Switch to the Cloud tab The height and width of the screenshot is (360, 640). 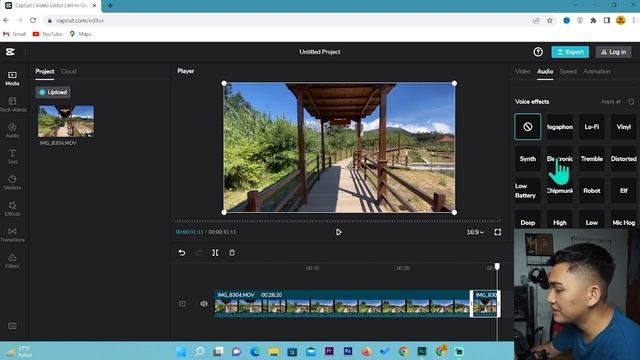69,71
